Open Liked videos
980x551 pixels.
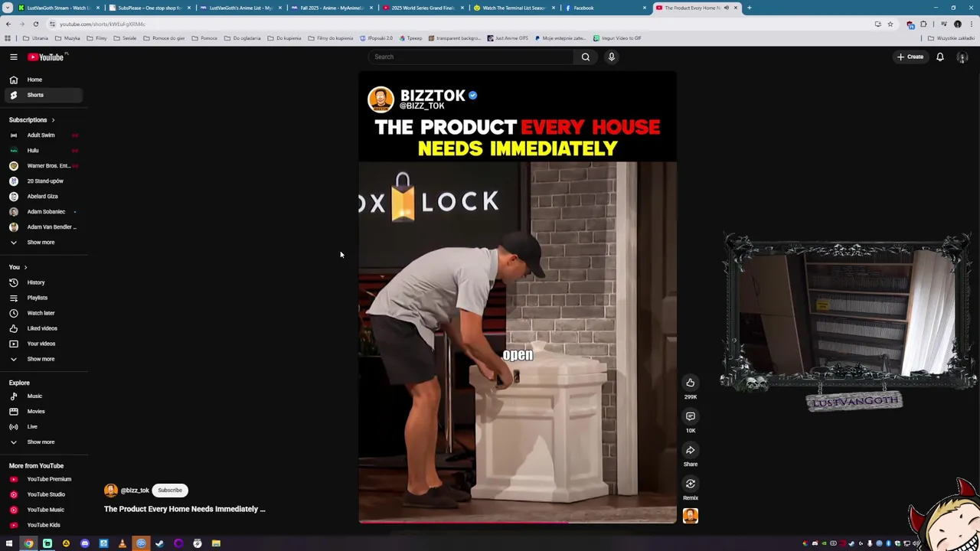click(43, 328)
